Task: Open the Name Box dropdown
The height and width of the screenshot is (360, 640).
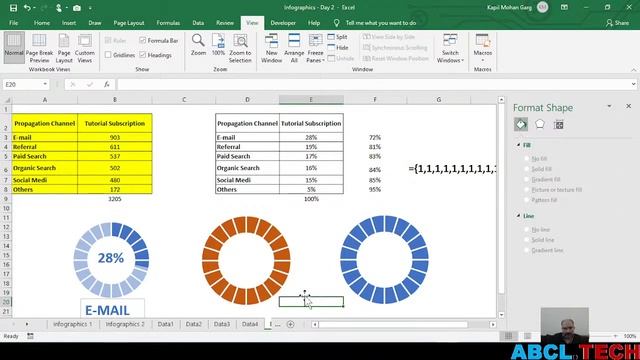Action: [45, 84]
